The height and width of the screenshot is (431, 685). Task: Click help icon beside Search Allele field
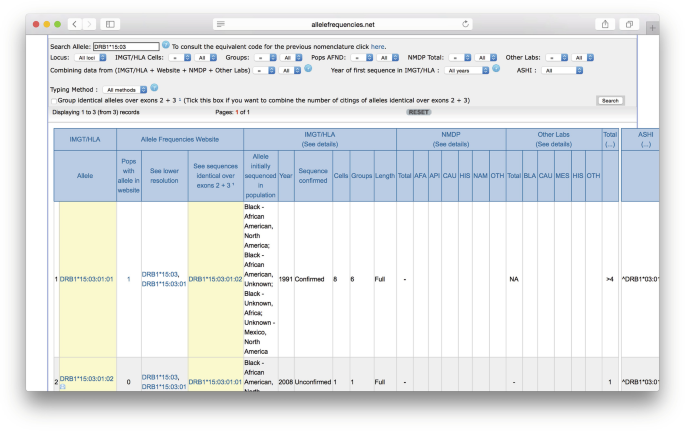[x=165, y=46]
